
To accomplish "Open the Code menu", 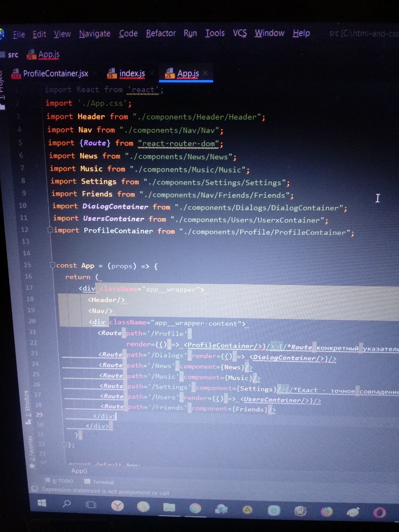I will 128,33.
